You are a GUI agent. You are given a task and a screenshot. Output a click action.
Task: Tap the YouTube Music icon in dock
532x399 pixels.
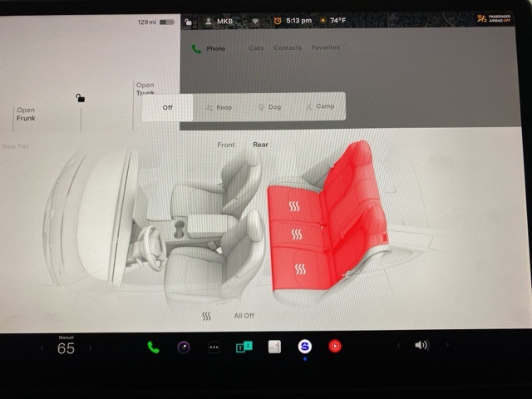[335, 347]
